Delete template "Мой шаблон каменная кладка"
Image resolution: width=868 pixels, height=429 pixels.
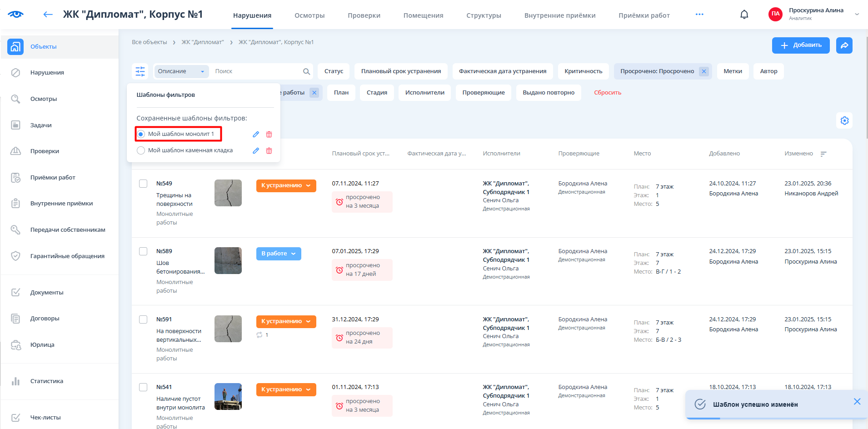tap(269, 150)
